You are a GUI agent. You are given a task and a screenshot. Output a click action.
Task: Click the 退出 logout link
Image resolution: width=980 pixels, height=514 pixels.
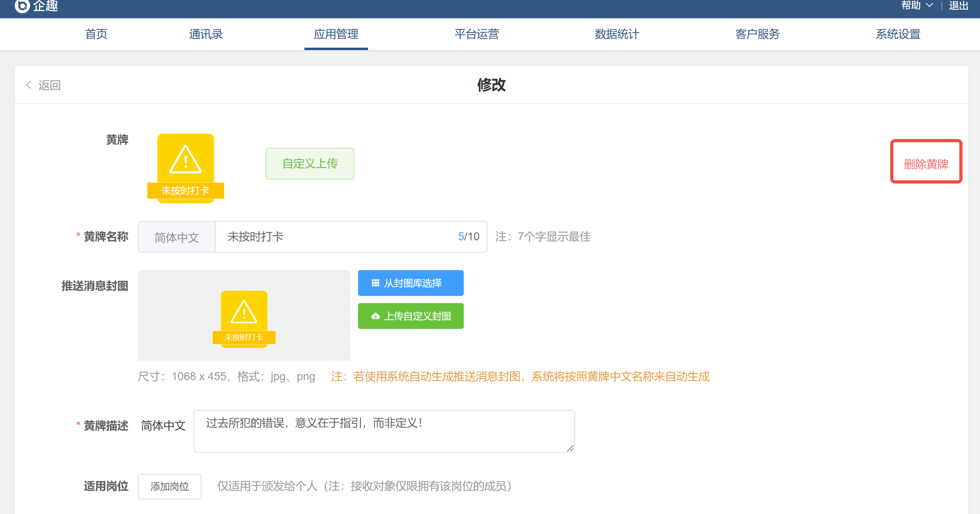[958, 6]
